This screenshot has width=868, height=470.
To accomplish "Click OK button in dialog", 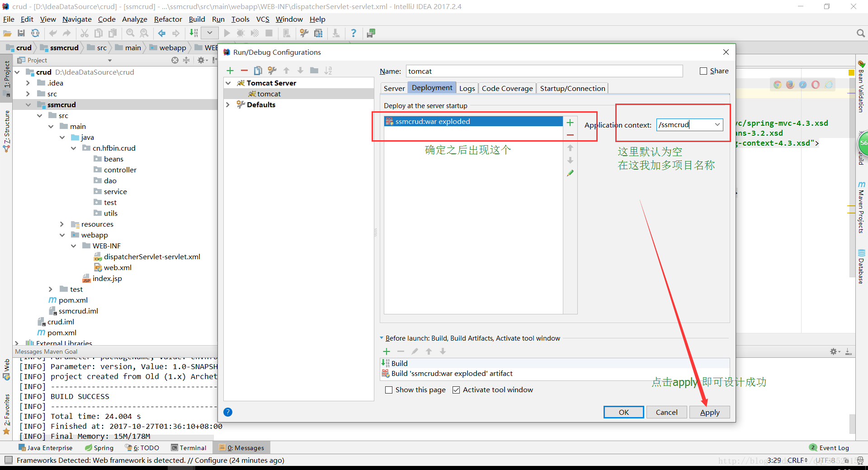I will tap(623, 412).
